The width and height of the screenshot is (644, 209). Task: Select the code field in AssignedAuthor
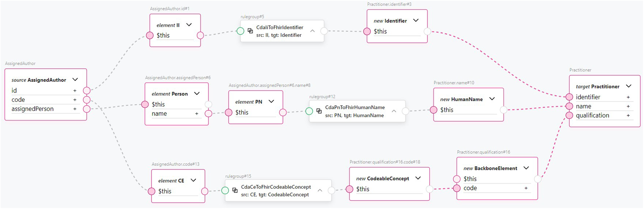point(18,100)
